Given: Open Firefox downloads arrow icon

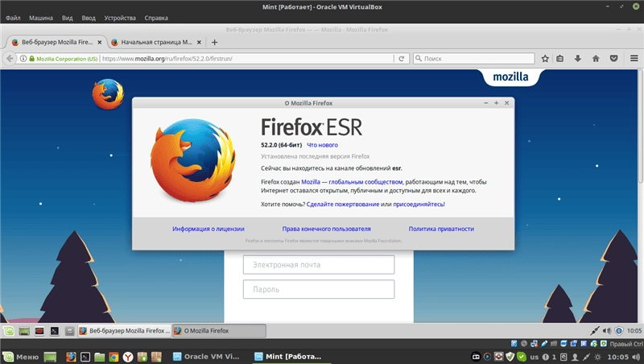Looking at the screenshot, I should 577,58.
